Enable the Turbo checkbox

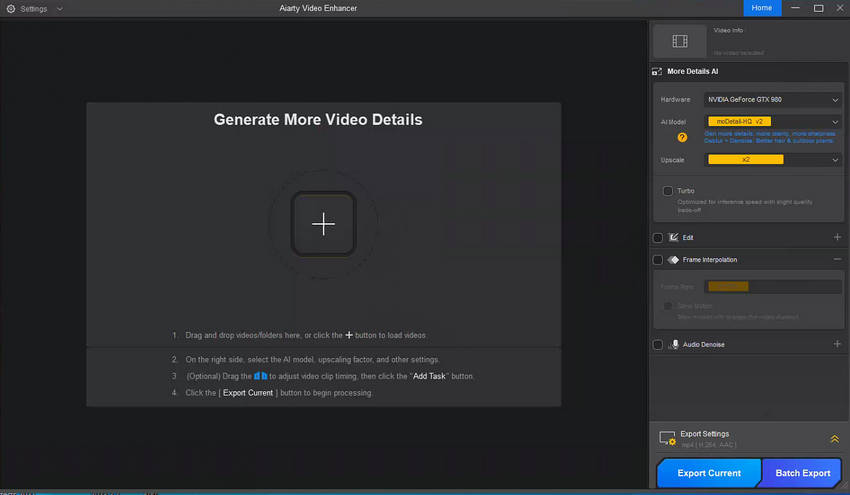[668, 191]
